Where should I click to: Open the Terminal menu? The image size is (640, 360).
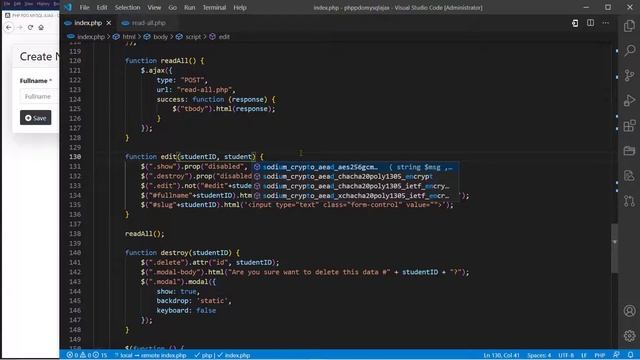tap(214, 7)
